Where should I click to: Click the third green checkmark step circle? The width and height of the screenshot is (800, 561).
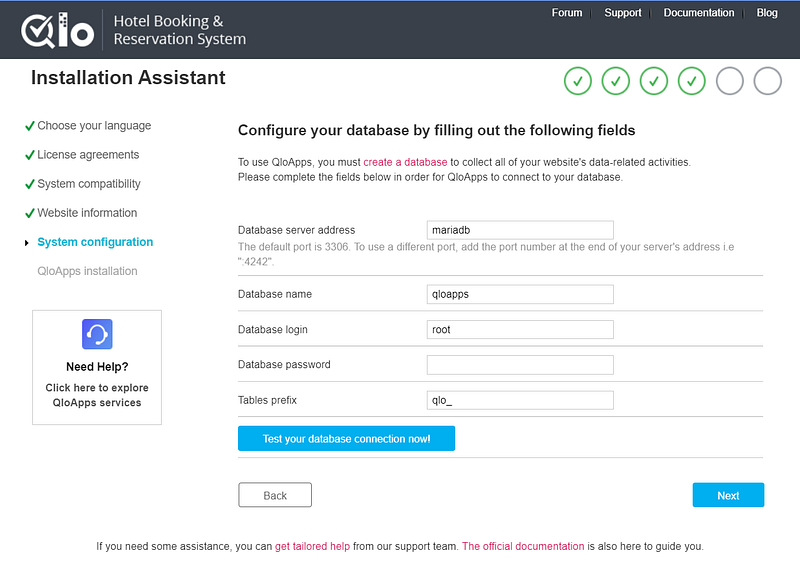[654, 81]
